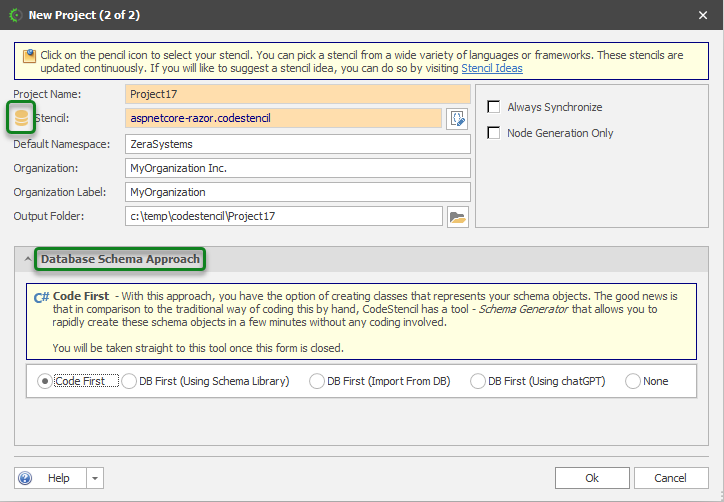This screenshot has width=724, height=502.
Task: Open the Stencil Ideas link
Action: [491, 69]
